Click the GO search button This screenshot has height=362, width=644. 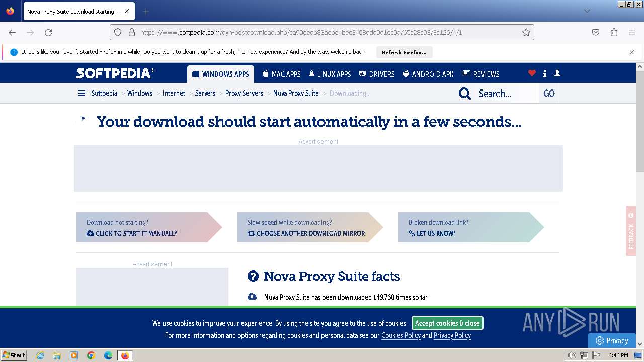click(x=549, y=94)
